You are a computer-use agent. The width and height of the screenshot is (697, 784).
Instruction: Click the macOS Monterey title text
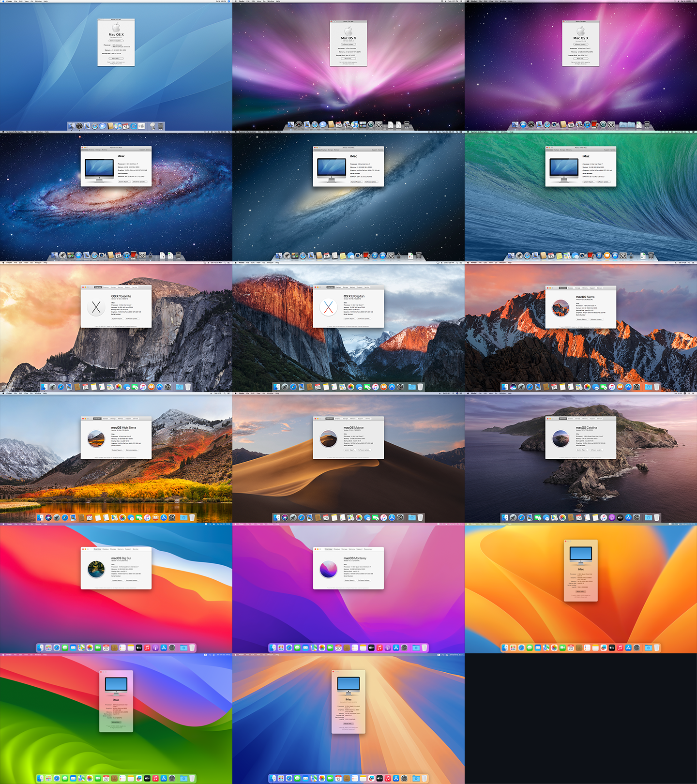(x=355, y=558)
